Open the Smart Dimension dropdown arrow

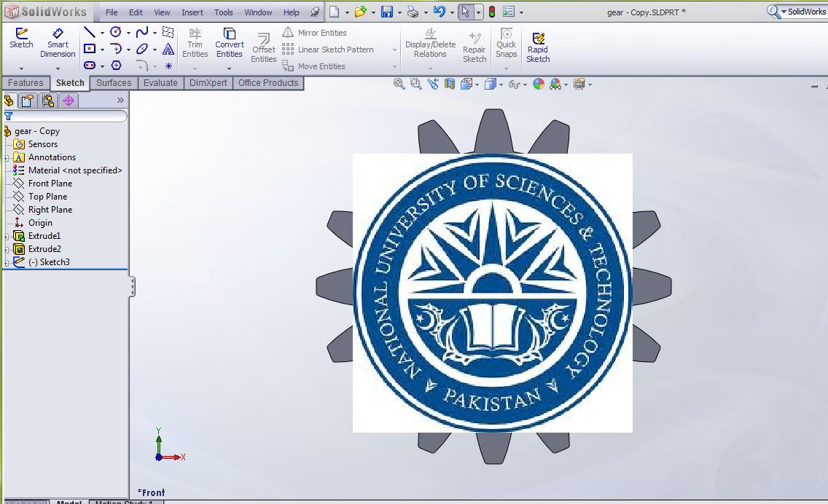pos(58,68)
